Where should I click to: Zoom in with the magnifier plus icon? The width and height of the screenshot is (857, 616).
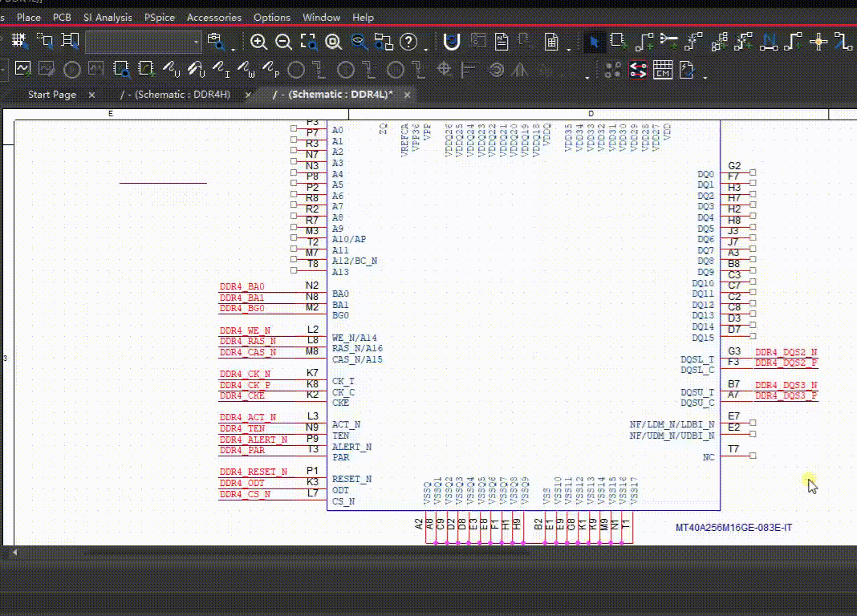tap(258, 42)
